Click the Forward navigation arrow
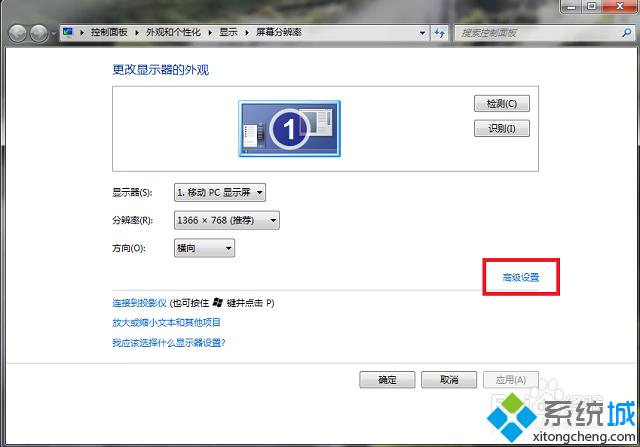The image size is (640, 447). pyautogui.click(x=40, y=33)
